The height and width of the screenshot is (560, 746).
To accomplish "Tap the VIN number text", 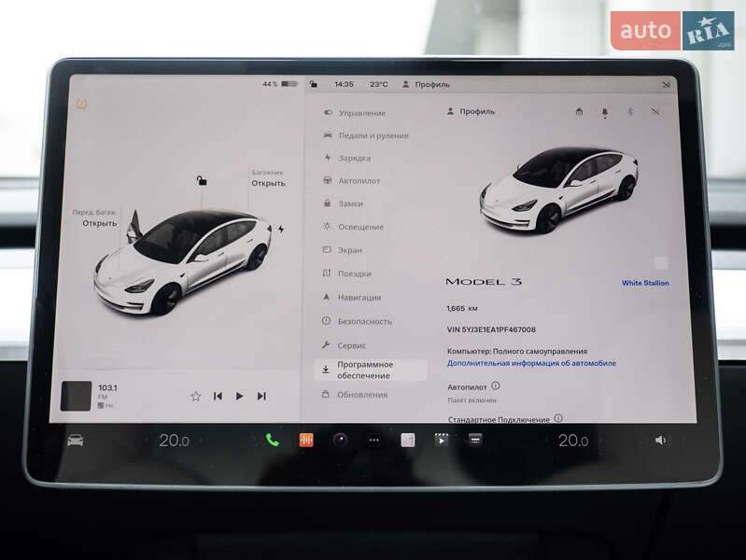I will 491,329.
